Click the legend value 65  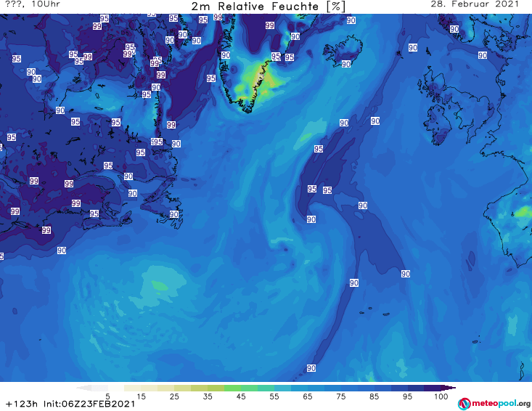(x=308, y=396)
